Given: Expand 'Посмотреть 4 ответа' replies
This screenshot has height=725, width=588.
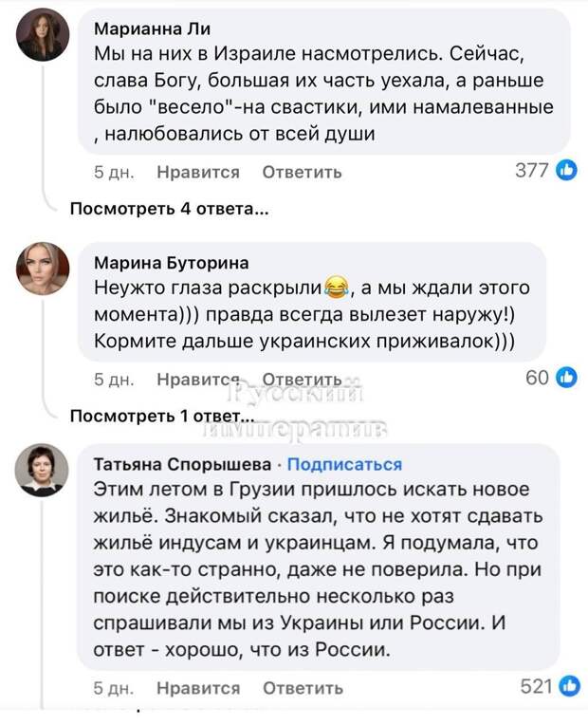Looking at the screenshot, I should (169, 210).
